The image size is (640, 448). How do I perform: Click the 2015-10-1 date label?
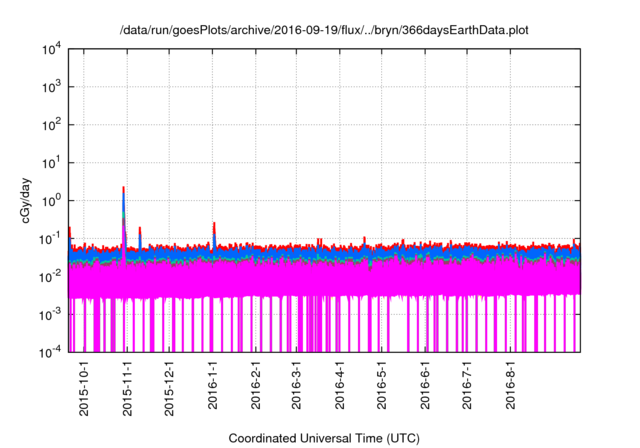click(84, 388)
